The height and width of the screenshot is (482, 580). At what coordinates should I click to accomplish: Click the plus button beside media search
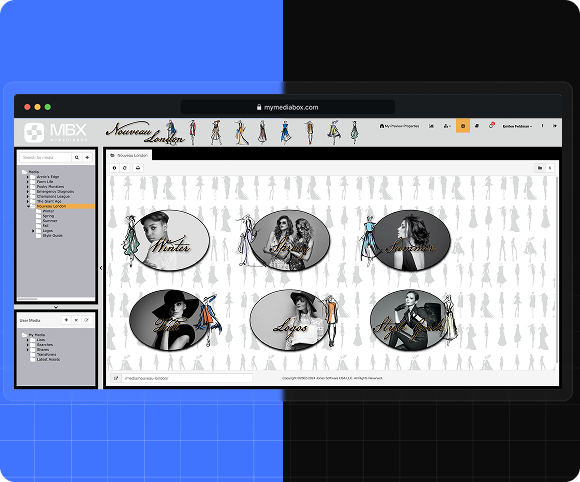point(87,158)
